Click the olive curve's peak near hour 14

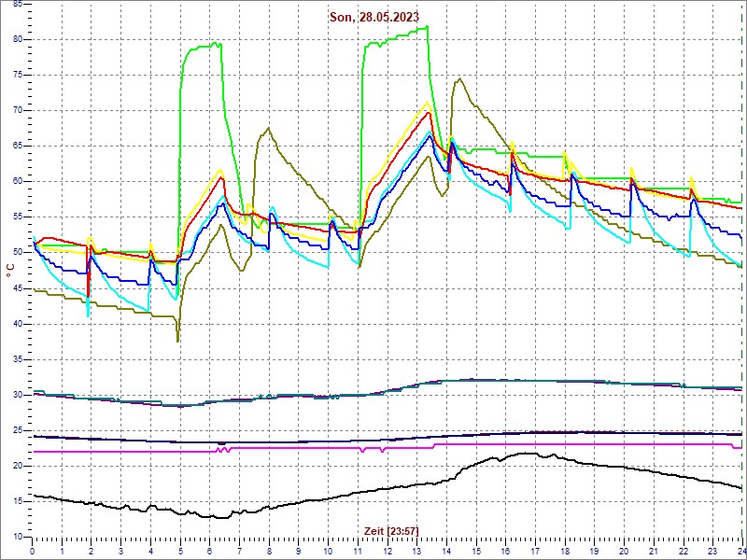tap(458, 79)
